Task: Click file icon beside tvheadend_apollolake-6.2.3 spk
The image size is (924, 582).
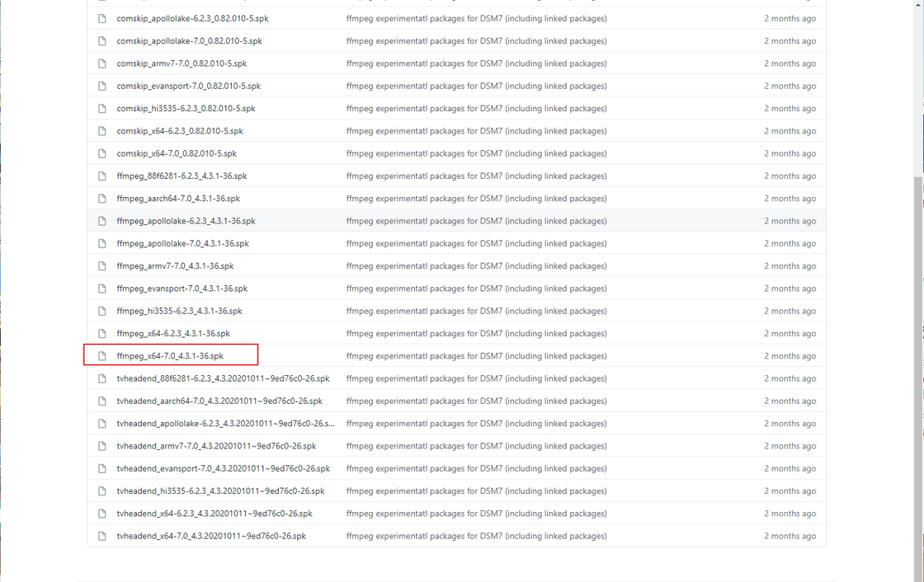Action: coord(102,424)
